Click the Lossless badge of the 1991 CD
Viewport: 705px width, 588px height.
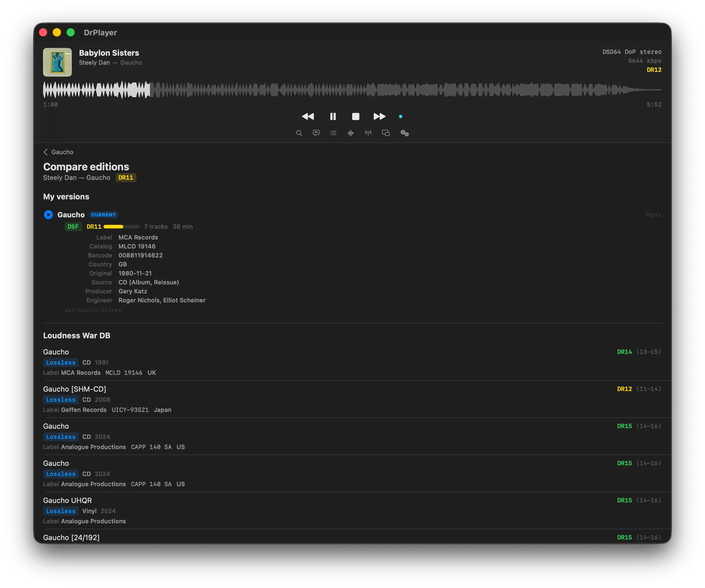coord(61,363)
